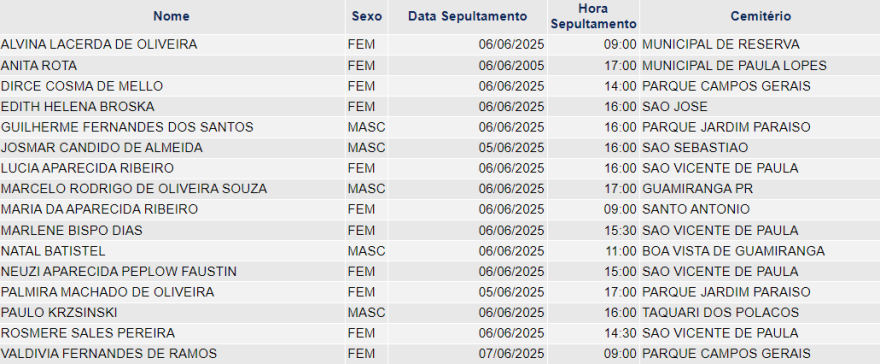Select the Sexo column header

(x=366, y=16)
